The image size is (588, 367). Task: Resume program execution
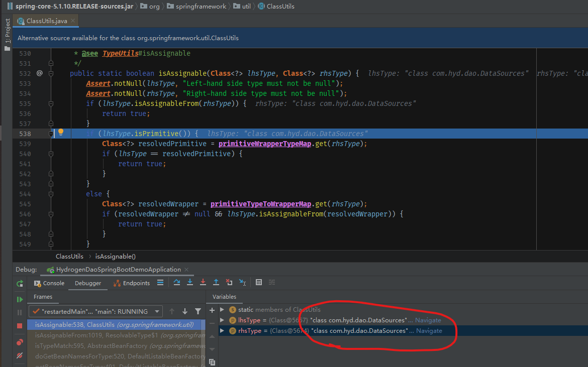(20, 299)
